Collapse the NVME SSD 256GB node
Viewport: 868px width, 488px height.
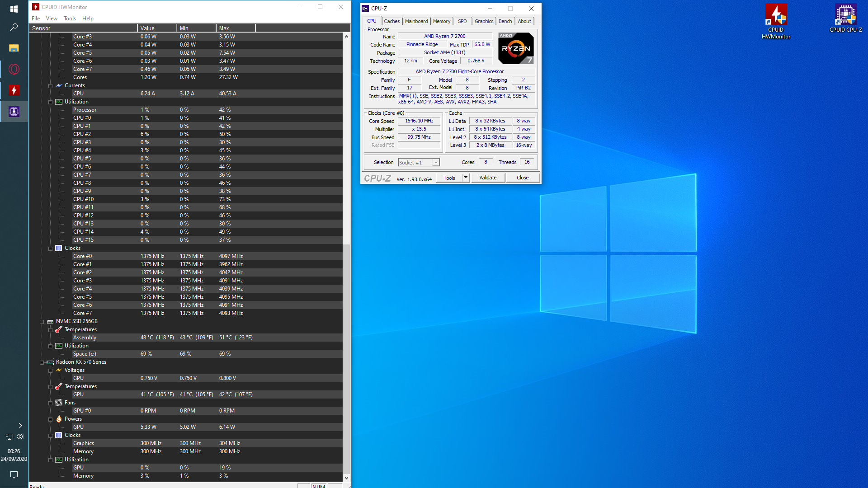point(42,322)
